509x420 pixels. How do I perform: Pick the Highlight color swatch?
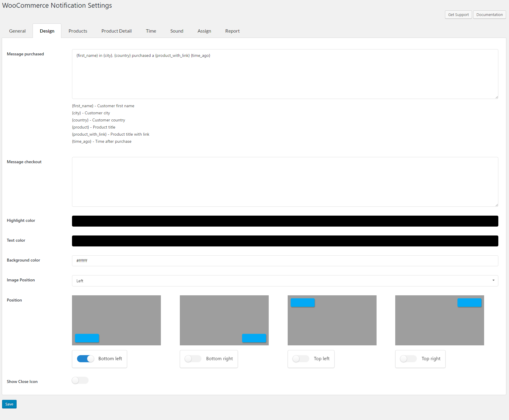[x=285, y=221]
